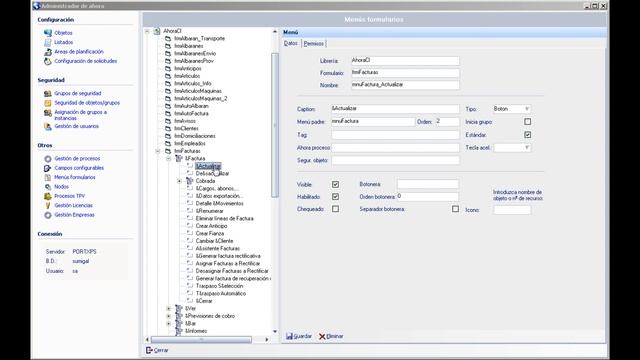Click the Ahora proceso input field
640x360 pixels.
pos(395,148)
